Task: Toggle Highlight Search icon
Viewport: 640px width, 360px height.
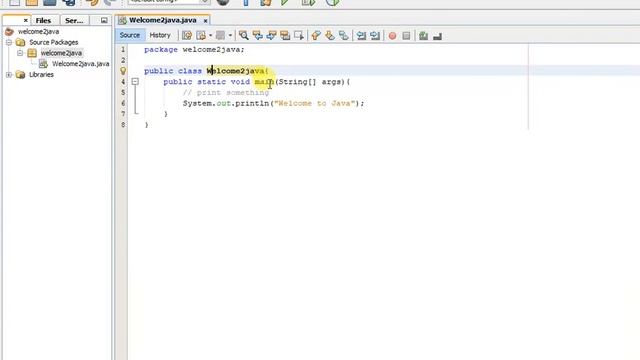Action: tap(285, 36)
